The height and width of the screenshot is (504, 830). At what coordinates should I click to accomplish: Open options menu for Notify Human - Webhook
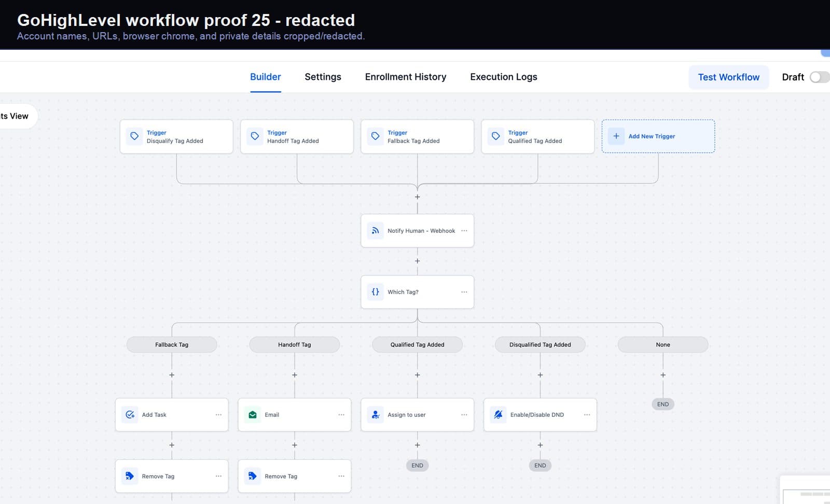click(464, 231)
